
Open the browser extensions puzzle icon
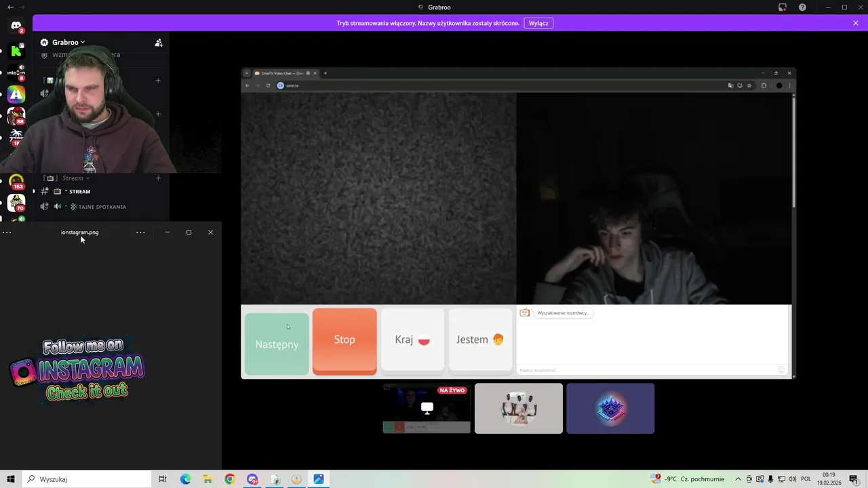(764, 85)
